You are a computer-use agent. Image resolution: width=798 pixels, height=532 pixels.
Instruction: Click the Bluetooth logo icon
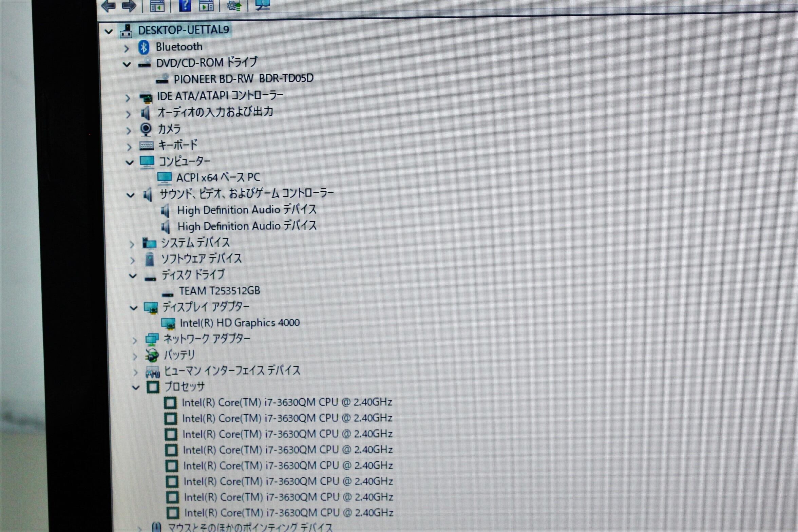pos(144,47)
